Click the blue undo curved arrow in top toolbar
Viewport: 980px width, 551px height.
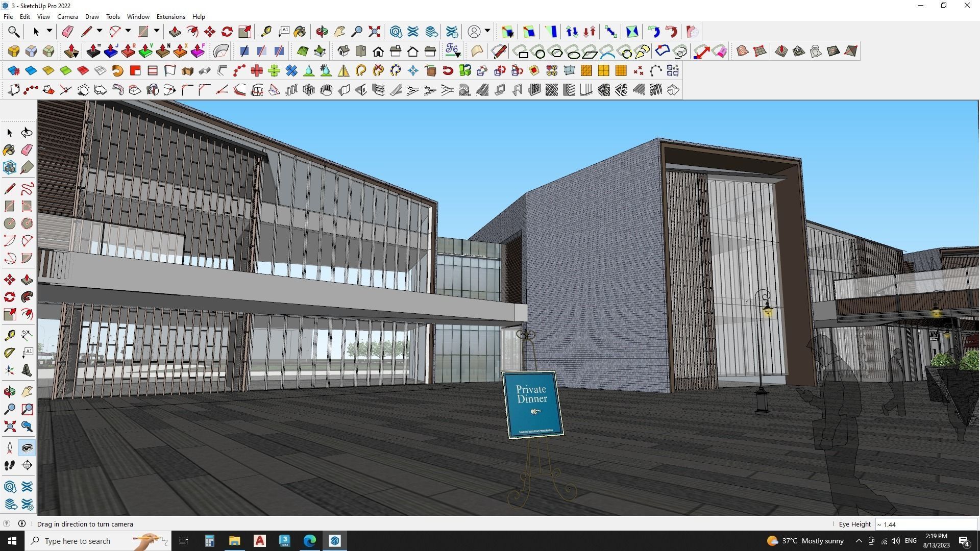click(654, 32)
